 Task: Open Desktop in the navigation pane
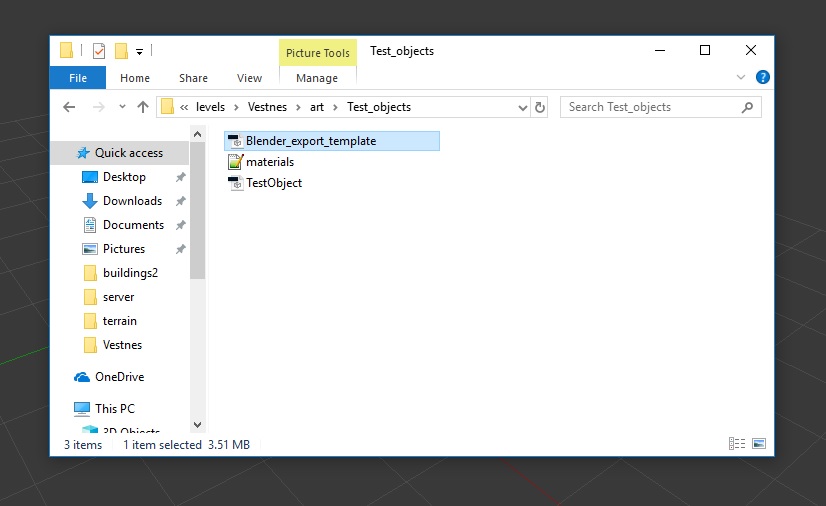(x=124, y=177)
